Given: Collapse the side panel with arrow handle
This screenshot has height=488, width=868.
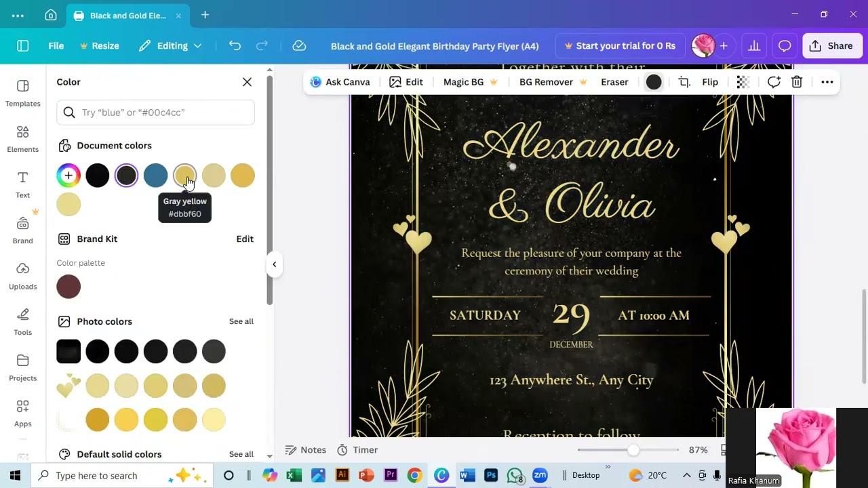Looking at the screenshot, I should pos(274,264).
